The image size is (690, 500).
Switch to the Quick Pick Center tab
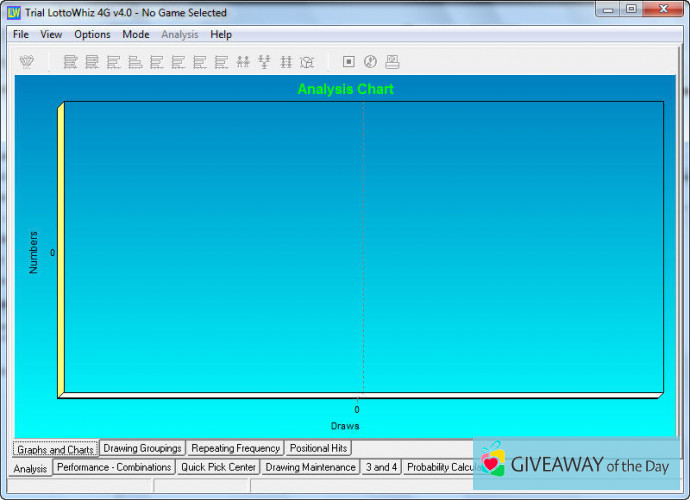point(218,467)
